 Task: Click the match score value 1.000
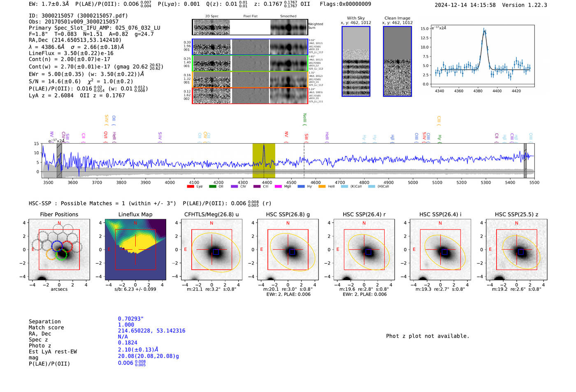126,325
